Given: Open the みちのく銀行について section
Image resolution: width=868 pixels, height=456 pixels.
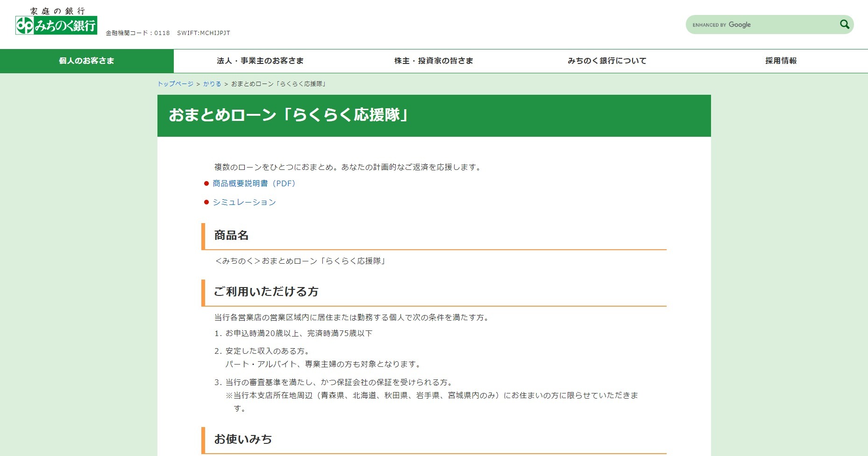Looking at the screenshot, I should [606, 61].
